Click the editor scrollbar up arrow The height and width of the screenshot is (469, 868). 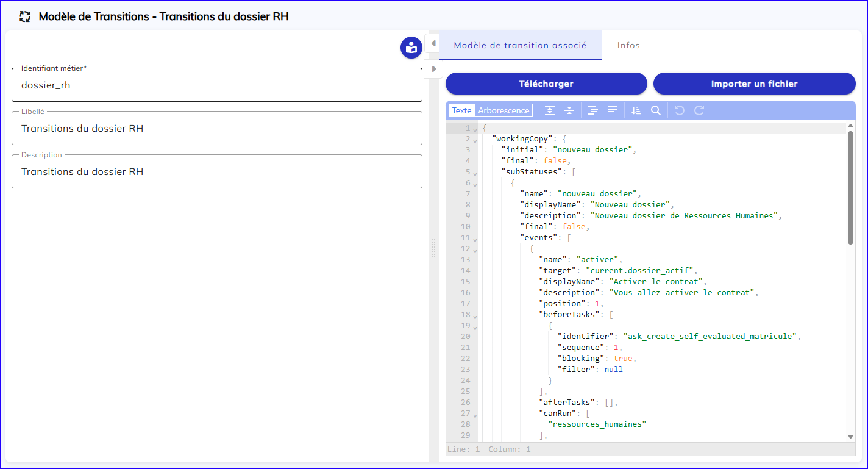[851, 126]
